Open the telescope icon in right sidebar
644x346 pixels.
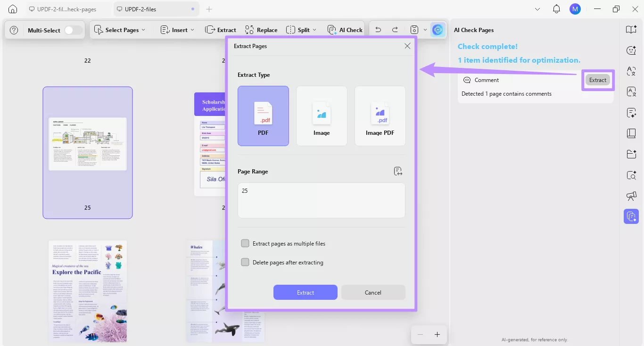(631, 196)
